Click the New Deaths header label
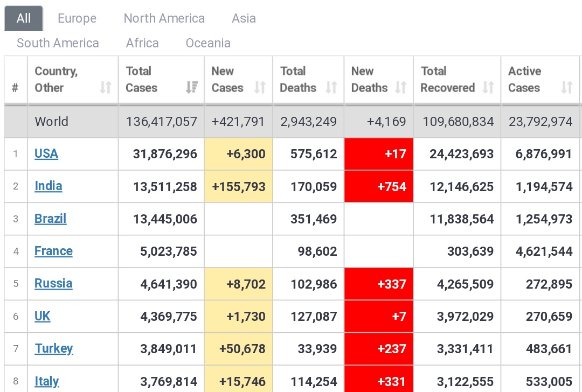This screenshot has width=582, height=392. tap(369, 79)
